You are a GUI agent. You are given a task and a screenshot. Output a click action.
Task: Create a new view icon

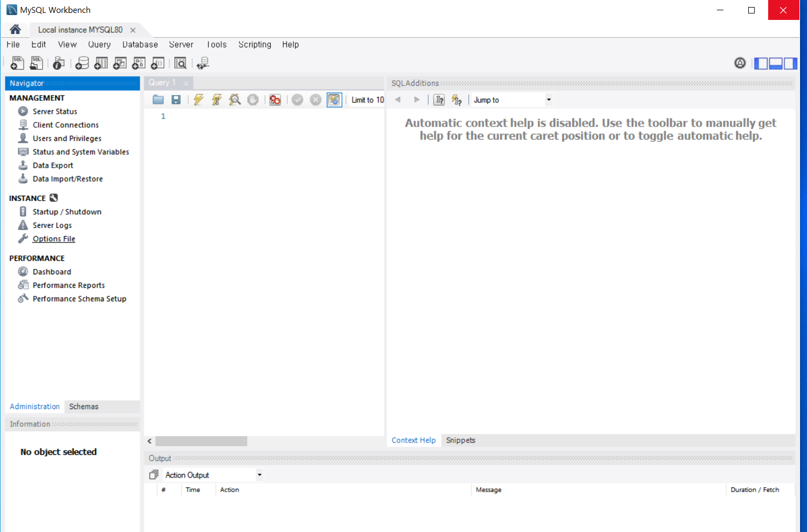120,63
